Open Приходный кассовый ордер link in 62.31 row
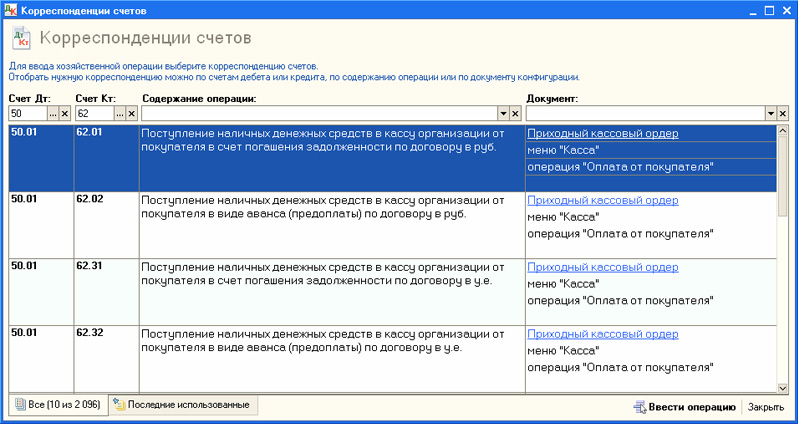 tap(602, 267)
